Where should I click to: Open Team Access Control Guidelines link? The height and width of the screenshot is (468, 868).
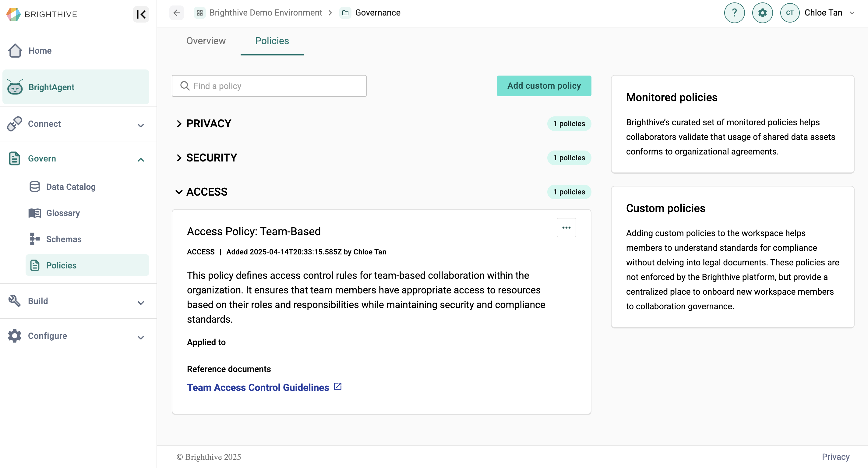[x=258, y=388]
